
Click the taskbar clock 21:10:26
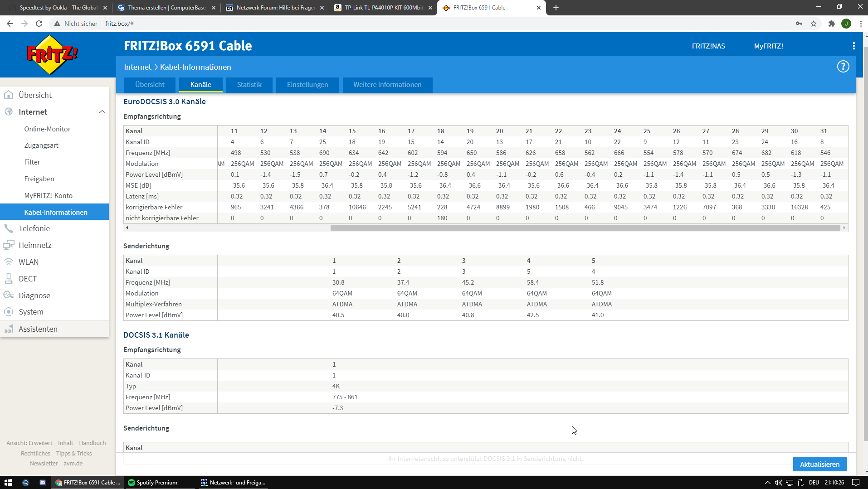834,483
